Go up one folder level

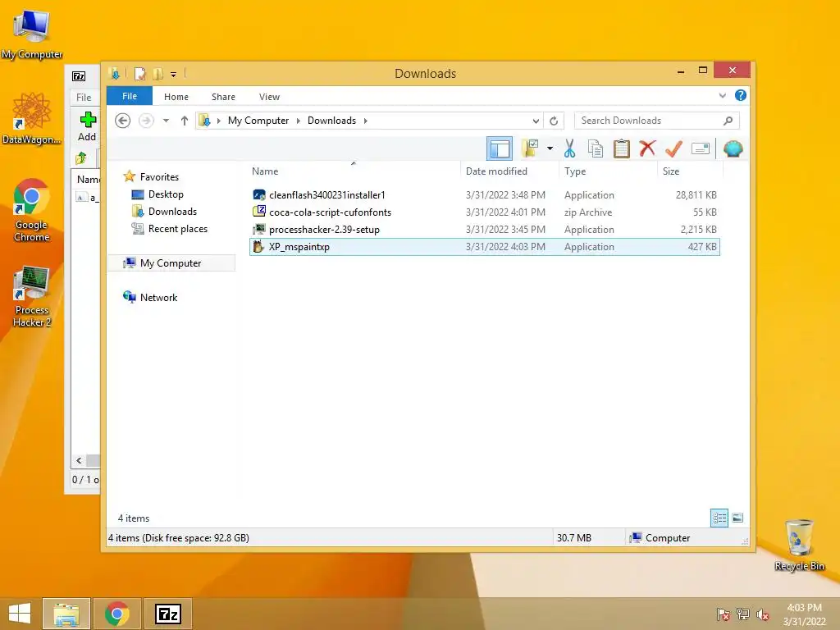tap(185, 121)
